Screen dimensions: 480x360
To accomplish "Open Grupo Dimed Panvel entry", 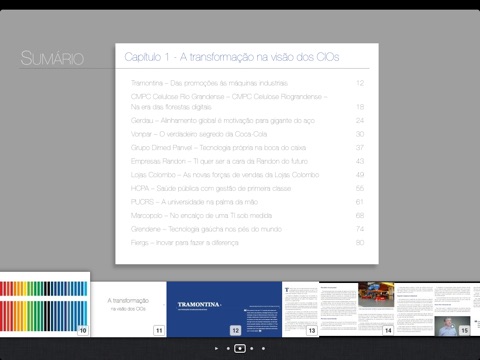I will click(247, 148).
